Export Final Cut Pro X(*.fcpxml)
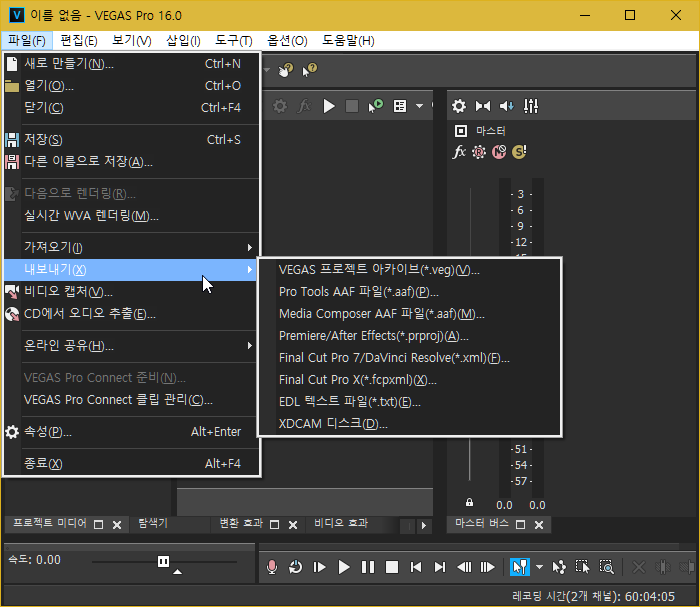 pyautogui.click(x=409, y=379)
